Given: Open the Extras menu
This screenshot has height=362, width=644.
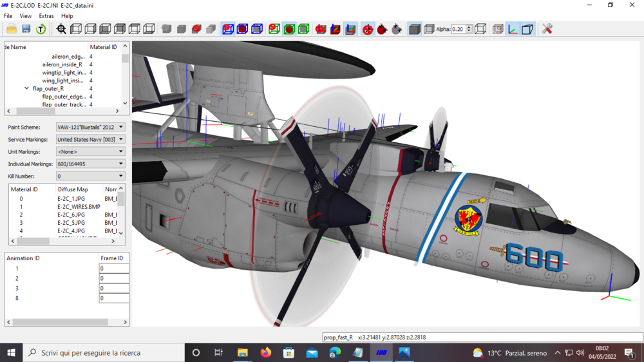Looking at the screenshot, I should point(46,15).
